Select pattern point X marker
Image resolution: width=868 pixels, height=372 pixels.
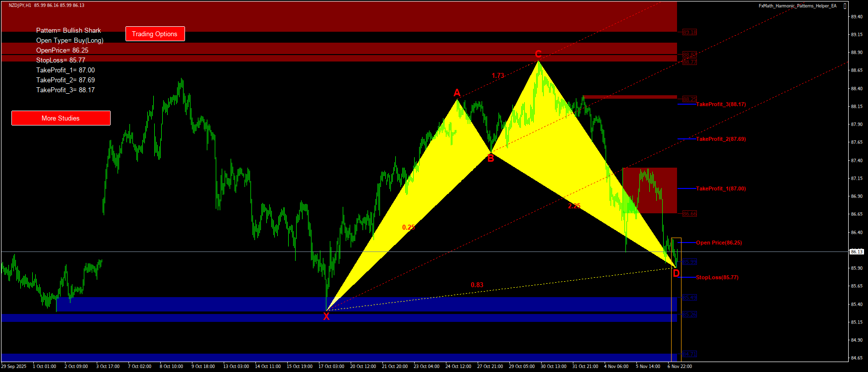326,317
